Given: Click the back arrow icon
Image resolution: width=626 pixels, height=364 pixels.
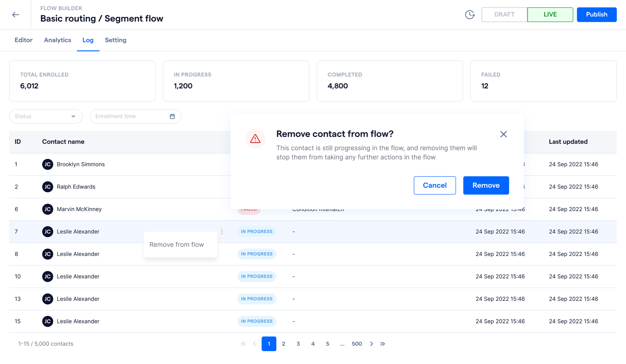Looking at the screenshot, I should pyautogui.click(x=16, y=15).
